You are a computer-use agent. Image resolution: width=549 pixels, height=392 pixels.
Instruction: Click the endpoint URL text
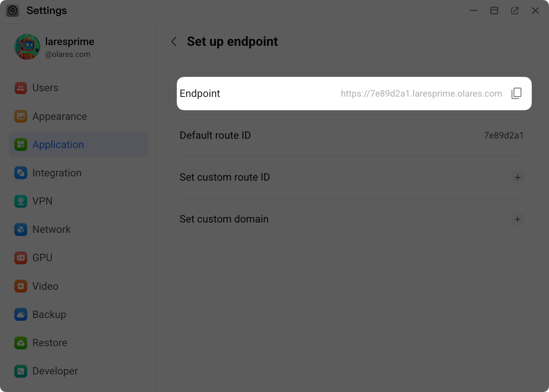coord(421,94)
